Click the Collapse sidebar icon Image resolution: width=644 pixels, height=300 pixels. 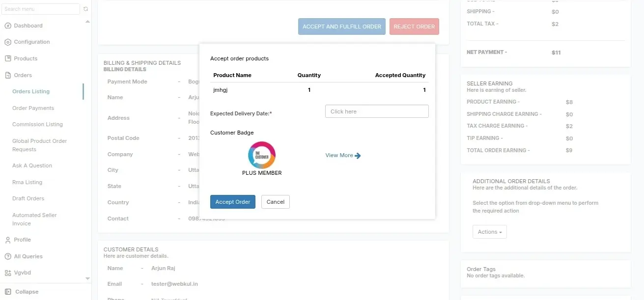pos(8,292)
